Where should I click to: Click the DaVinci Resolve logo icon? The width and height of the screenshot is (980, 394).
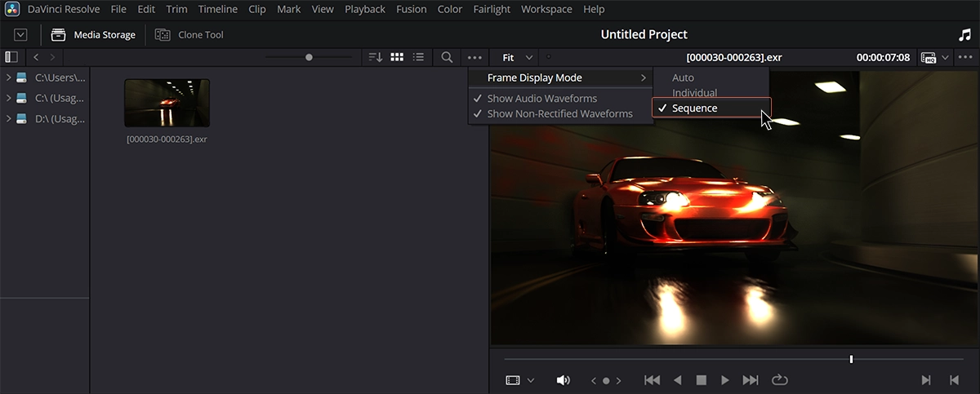pos(12,10)
